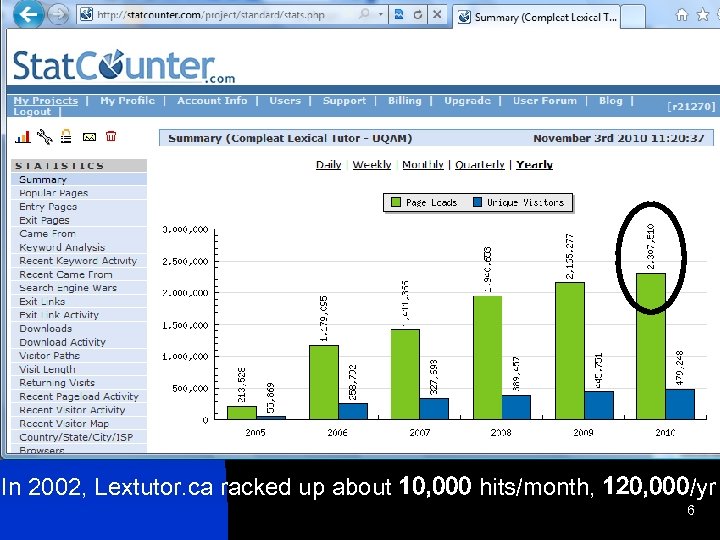Select the Yearly chart view
The image size is (720, 540).
point(534,165)
